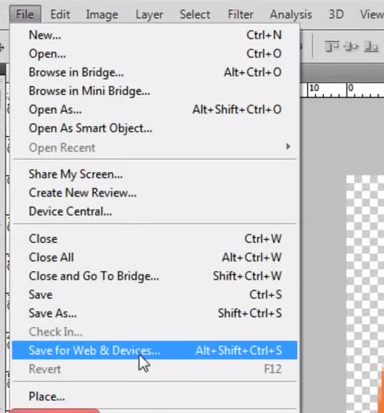The image size is (384, 413).
Task: Open the File menu
Action: tap(25, 14)
